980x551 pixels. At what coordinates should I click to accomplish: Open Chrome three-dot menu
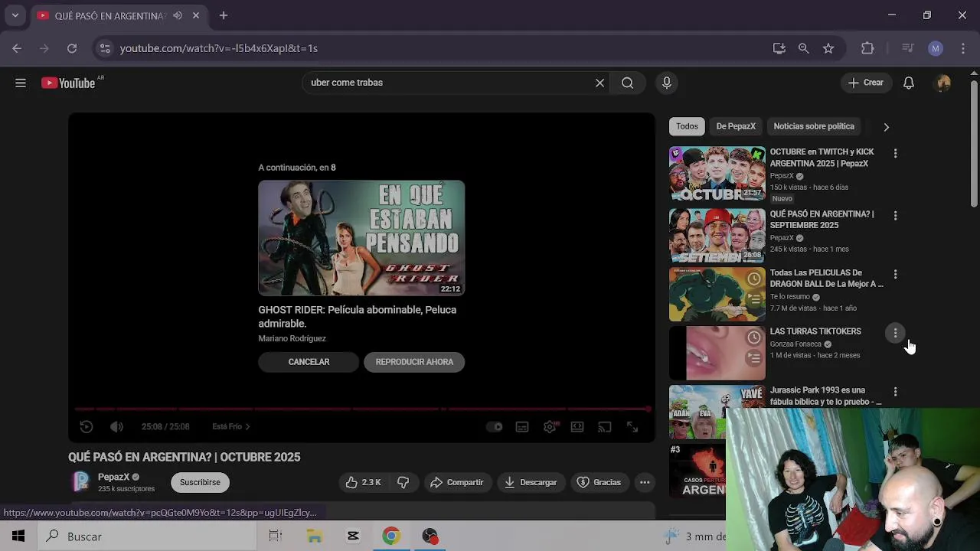point(962,48)
